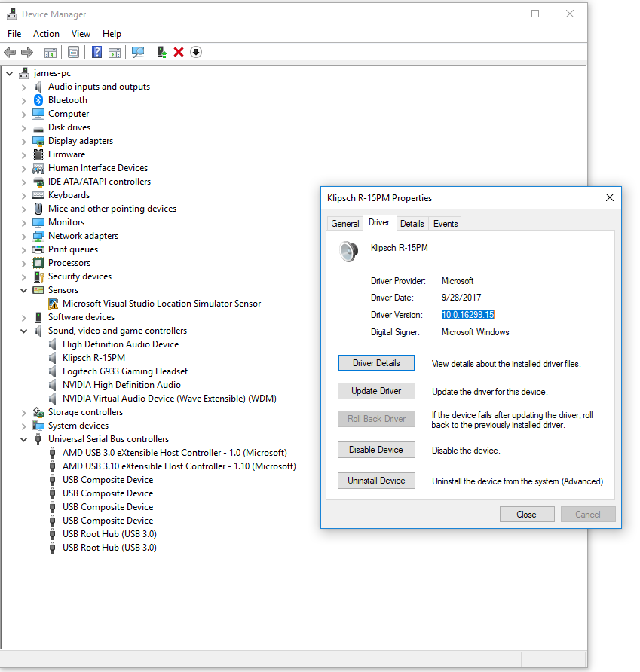Click the Bluetooth category icon

38,100
